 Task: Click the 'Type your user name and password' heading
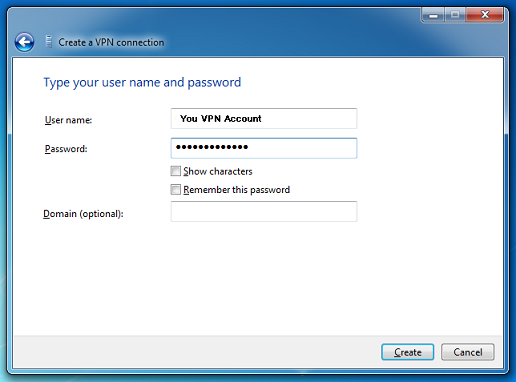[x=142, y=82]
